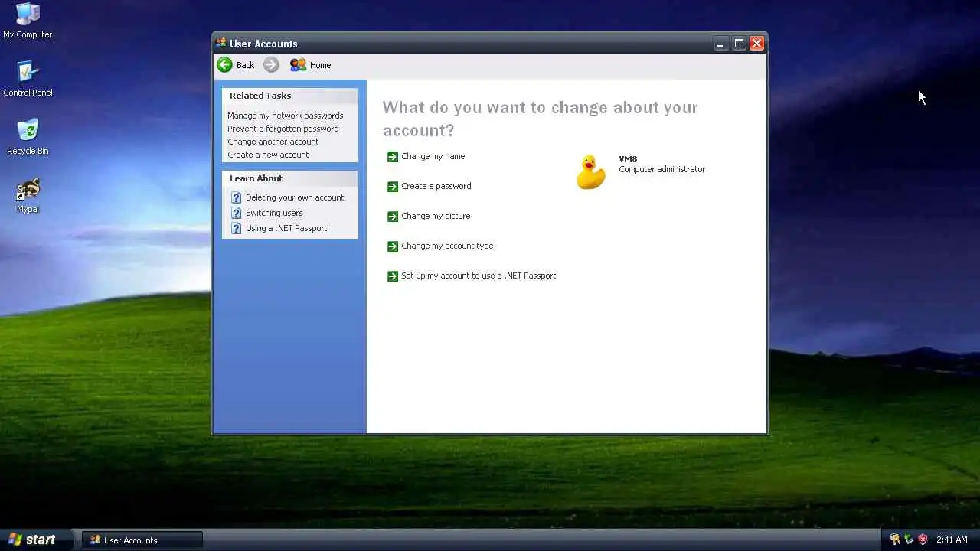The height and width of the screenshot is (551, 980).
Task: Click the Computer administrator text
Action: pos(661,169)
